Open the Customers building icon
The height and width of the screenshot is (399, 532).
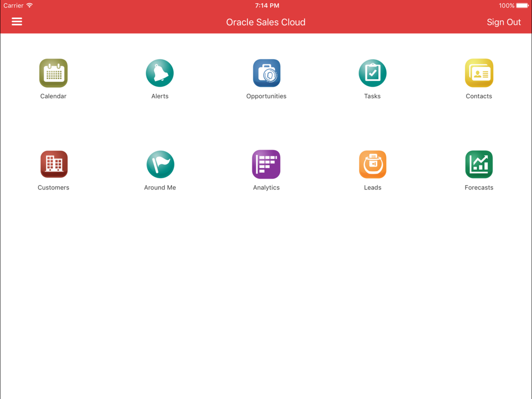pyautogui.click(x=54, y=164)
